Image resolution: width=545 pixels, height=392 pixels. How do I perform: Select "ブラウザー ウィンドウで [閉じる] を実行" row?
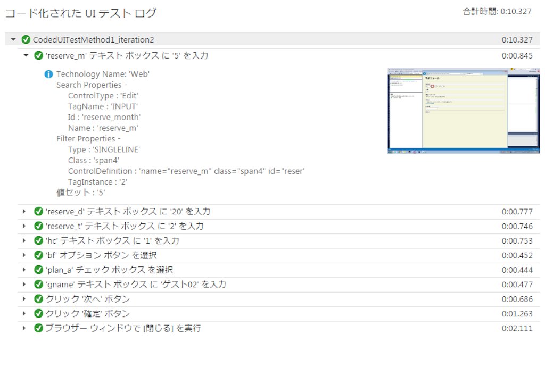[x=123, y=328]
